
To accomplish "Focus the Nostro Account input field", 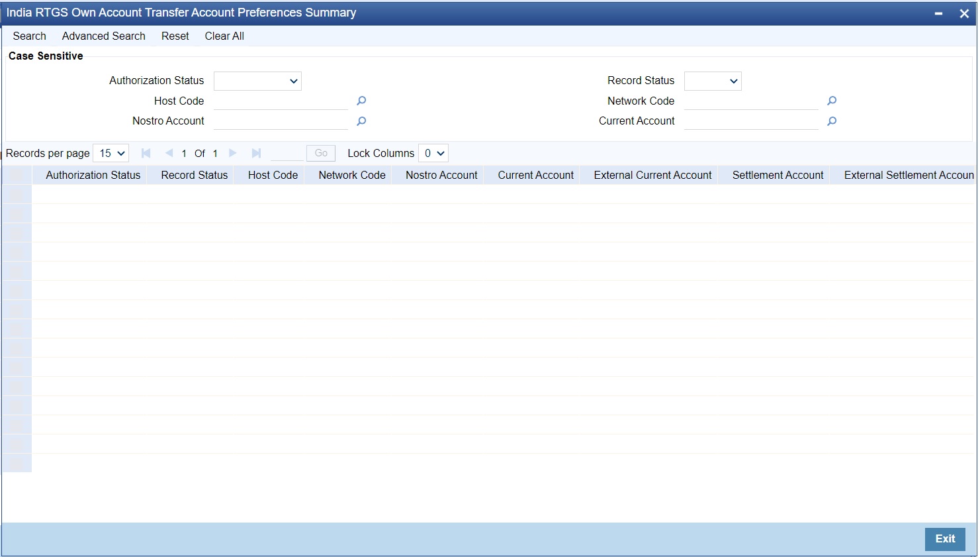I will point(281,121).
